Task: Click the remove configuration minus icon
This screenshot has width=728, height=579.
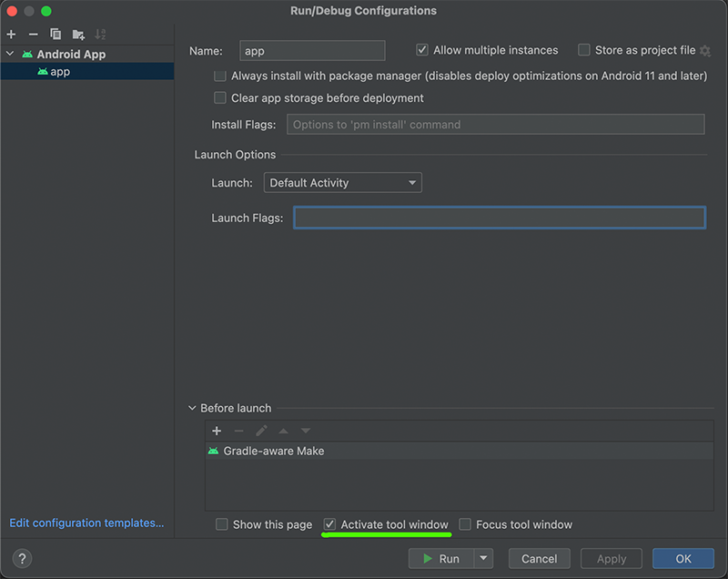Action: pyautogui.click(x=33, y=35)
